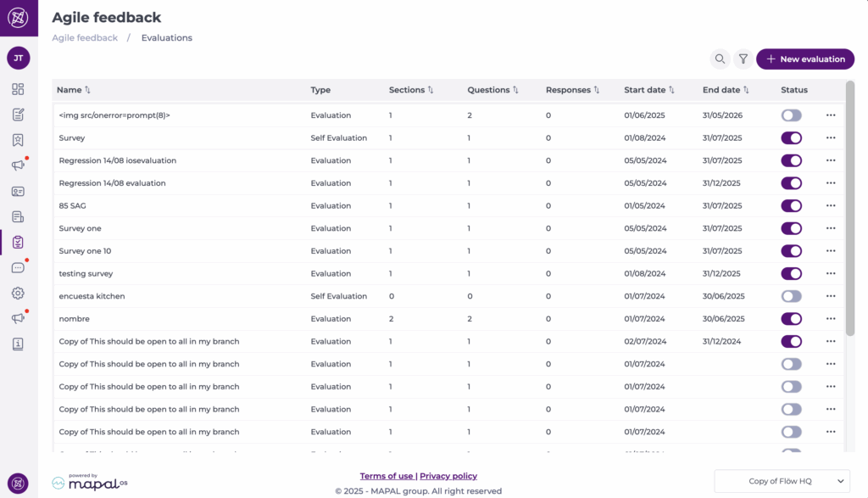868x498 pixels.
Task: Open the Terms of use link
Action: coord(387,476)
